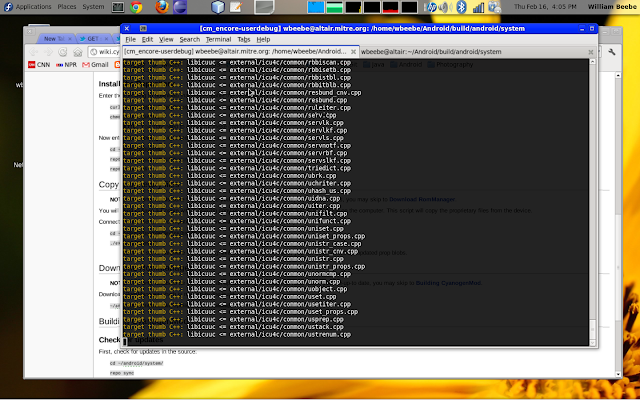Close Chrome's GET tab
The image size is (640, 400).
(106, 39)
